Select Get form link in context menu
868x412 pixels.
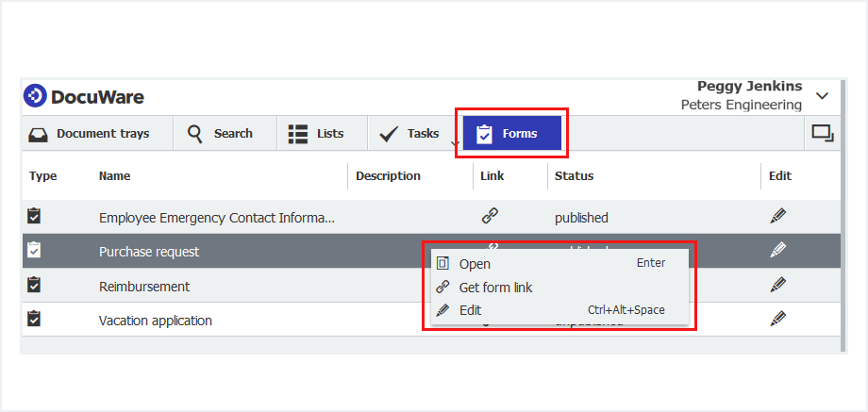pos(495,288)
